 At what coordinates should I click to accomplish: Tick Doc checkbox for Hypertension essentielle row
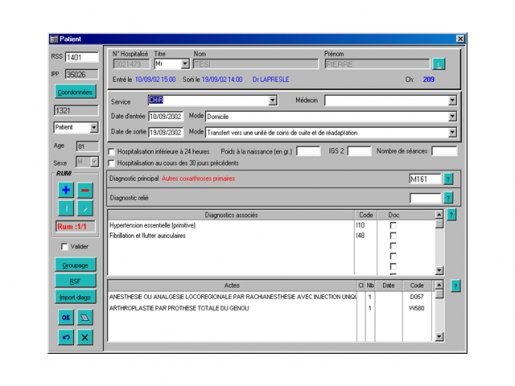coord(393,225)
